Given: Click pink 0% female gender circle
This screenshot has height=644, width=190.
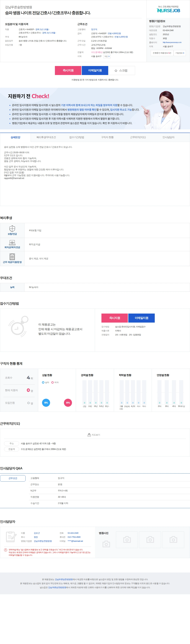Looking at the screenshot, I should click(x=68, y=403).
